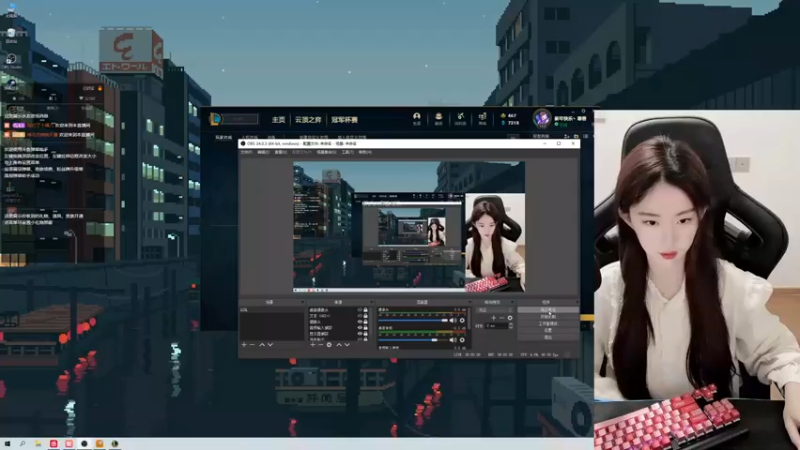Image resolution: width=800 pixels, height=450 pixels.
Task: Open 查看(V) menu in OBS
Action: point(281,152)
